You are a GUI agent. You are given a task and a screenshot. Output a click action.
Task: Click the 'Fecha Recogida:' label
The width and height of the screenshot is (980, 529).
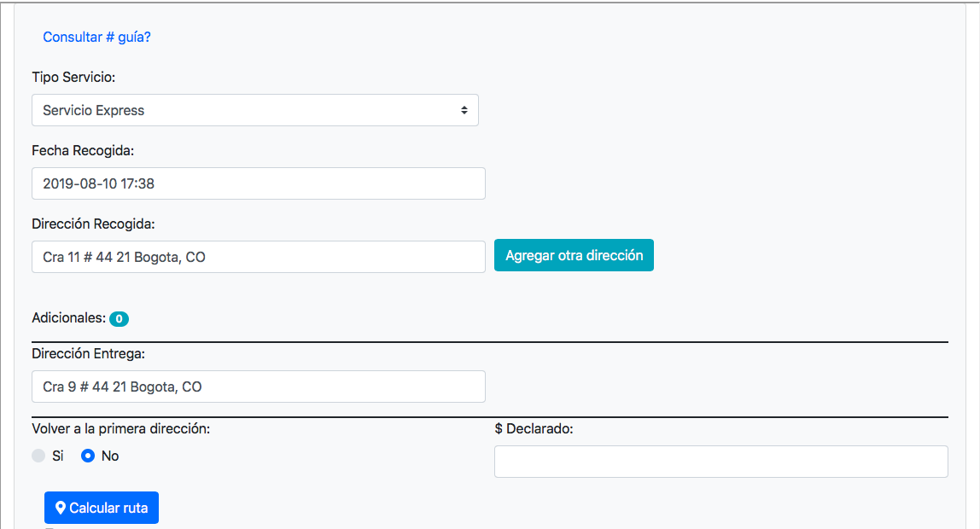(83, 150)
